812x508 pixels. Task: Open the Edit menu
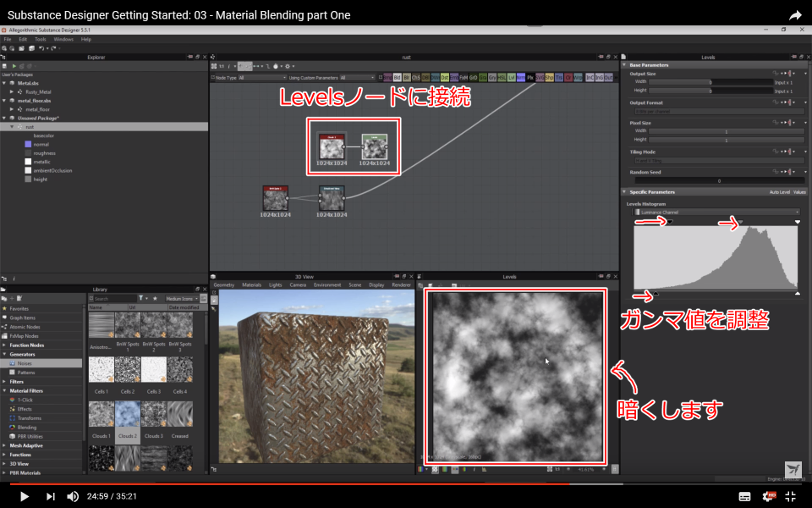pyautogui.click(x=23, y=39)
